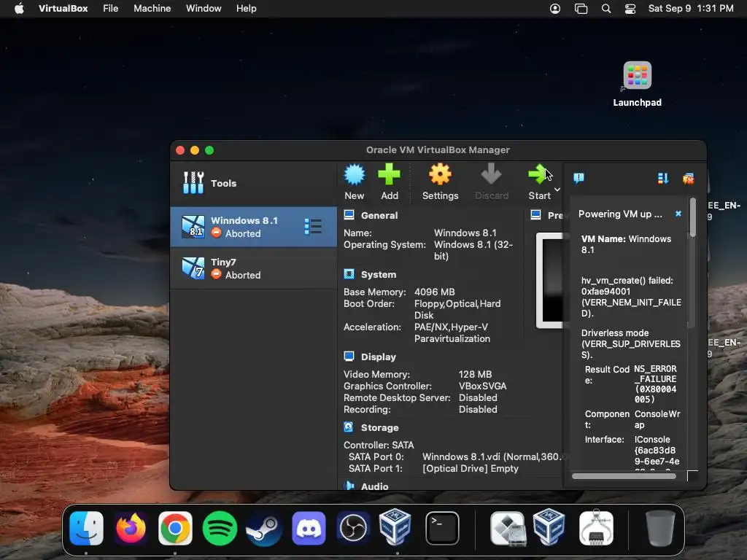Click the Preview section monitor icon
Image resolution: width=747 pixels, height=560 pixels.
click(x=536, y=215)
